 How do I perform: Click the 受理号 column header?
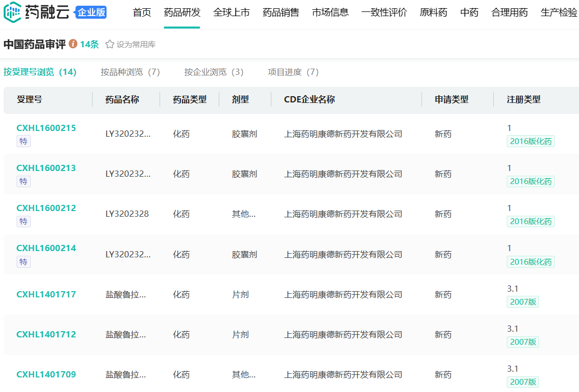pyautogui.click(x=30, y=99)
